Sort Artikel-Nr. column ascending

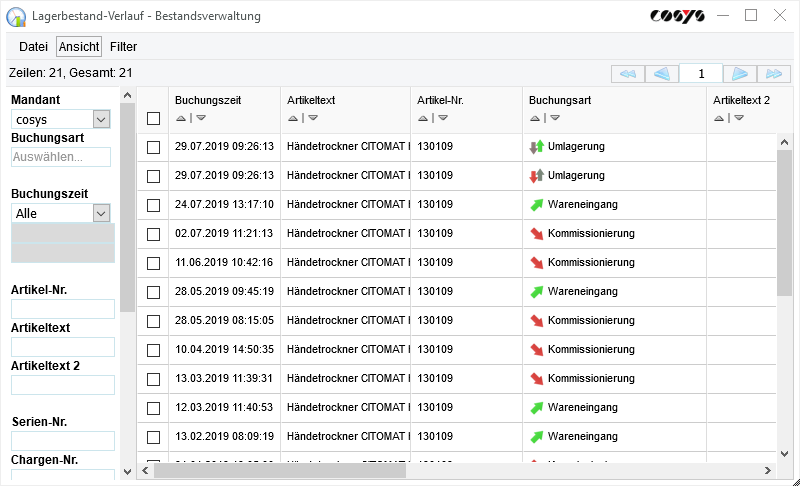click(x=423, y=118)
